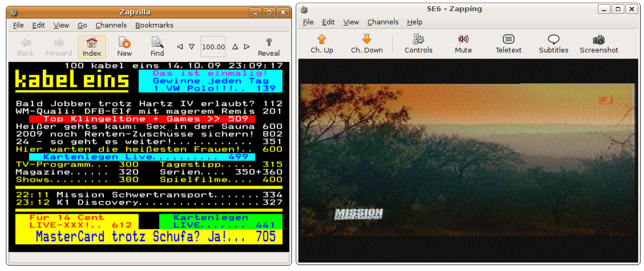Click Top Klingeltöne + Games 509 line
644x271 pixels.
pos(142,119)
